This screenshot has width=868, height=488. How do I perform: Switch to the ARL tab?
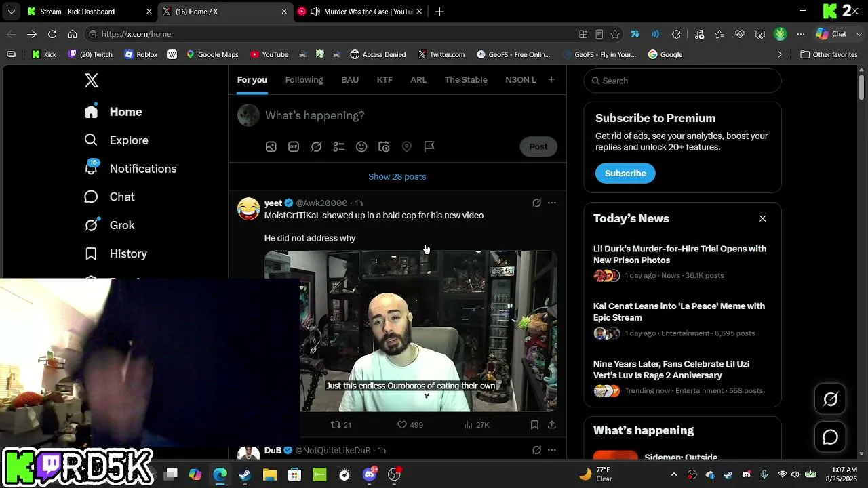418,80
